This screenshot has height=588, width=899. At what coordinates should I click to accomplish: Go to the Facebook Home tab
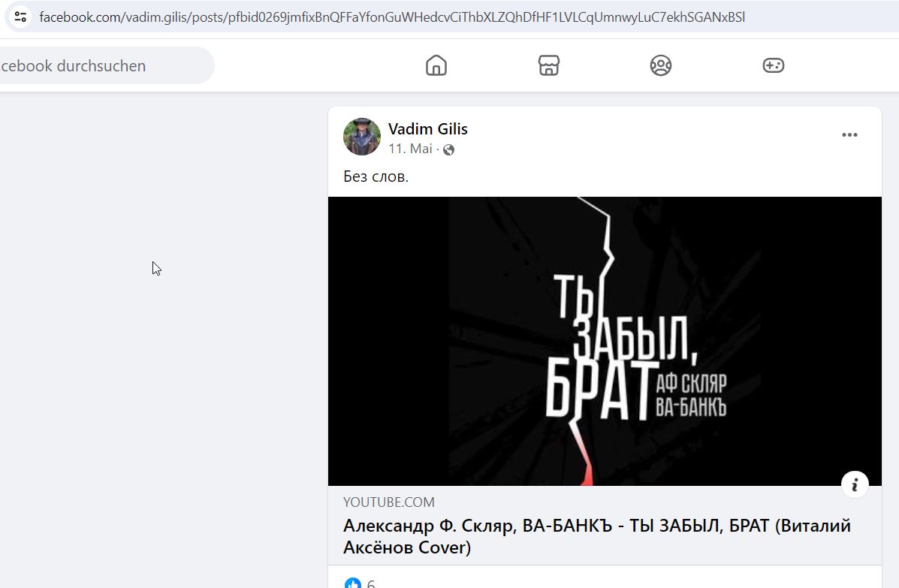coord(436,65)
